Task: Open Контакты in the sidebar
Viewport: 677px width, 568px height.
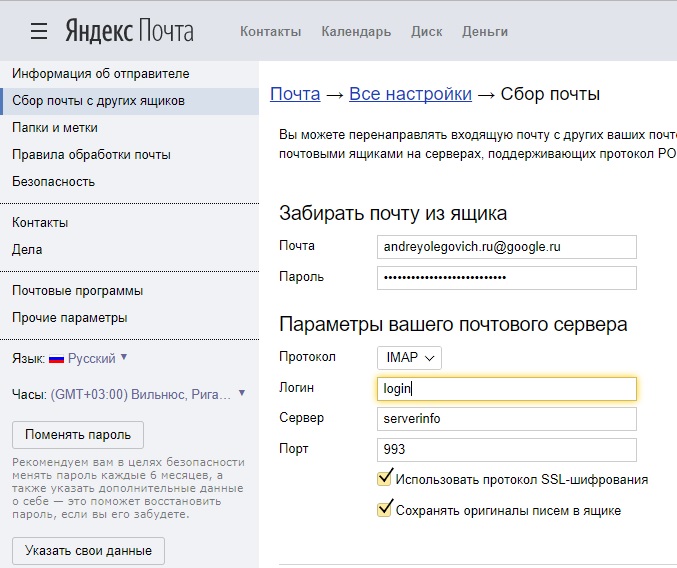Action: (x=130, y=223)
